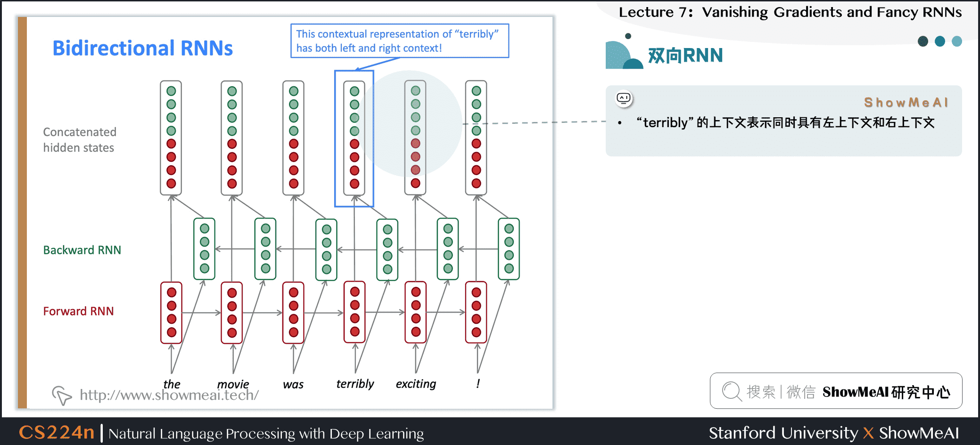
Task: Click the word 'terribly' under the diagram
Action: [x=355, y=384]
